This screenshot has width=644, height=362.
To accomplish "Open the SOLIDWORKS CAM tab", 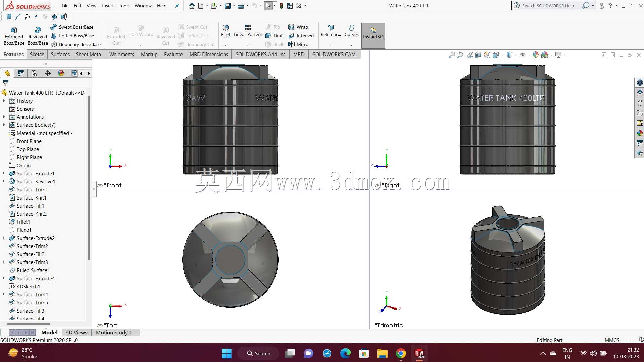I will [334, 54].
